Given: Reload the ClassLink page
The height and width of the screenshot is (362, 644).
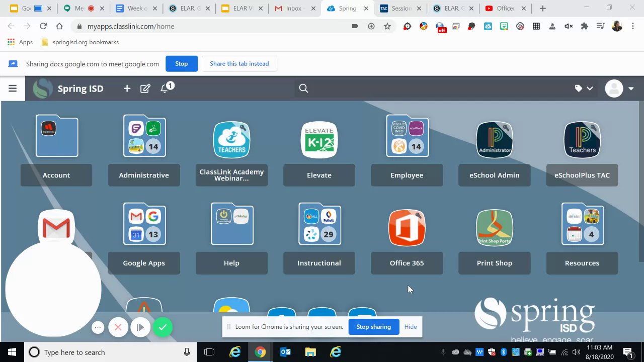Looking at the screenshot, I should pos(43,26).
